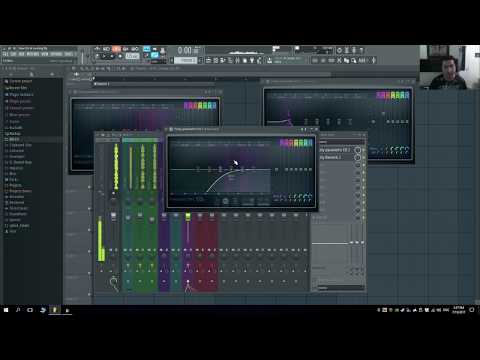Open the Add menu
480x360 pixels.
[x=22, y=54]
